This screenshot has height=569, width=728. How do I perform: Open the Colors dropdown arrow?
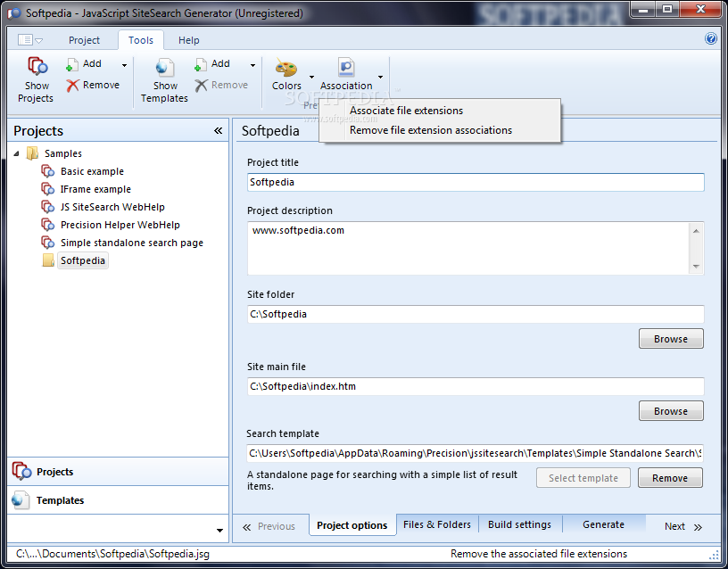pyautogui.click(x=311, y=77)
